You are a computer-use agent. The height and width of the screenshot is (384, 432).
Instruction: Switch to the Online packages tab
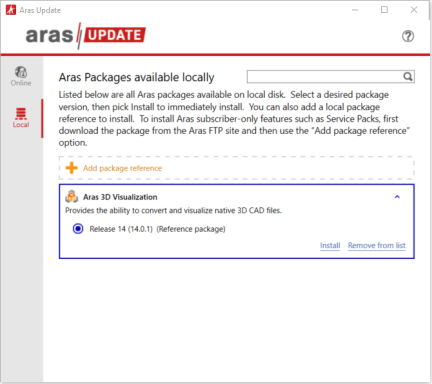(21, 76)
